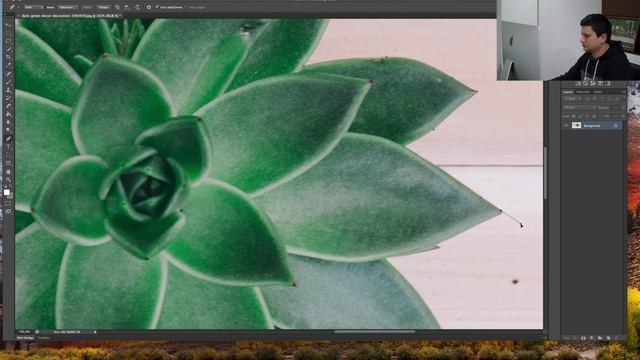The height and width of the screenshot is (360, 640).
Task: Open path operations in options bar
Action: 117,7
